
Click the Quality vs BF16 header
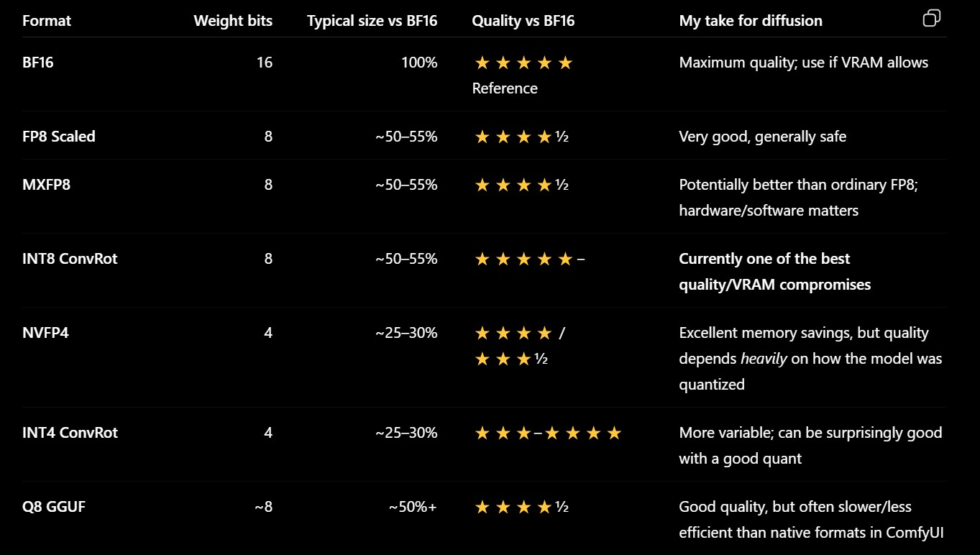523,21
